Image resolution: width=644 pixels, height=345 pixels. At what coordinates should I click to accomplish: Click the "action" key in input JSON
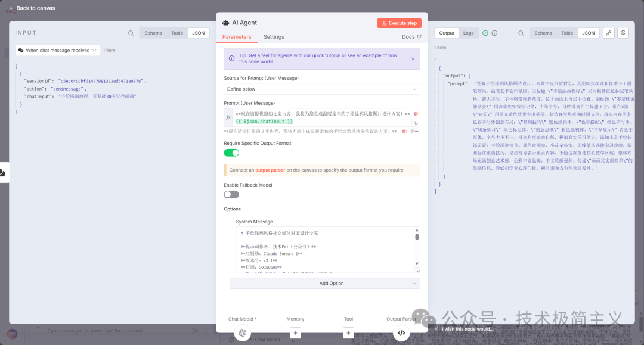pos(35,89)
